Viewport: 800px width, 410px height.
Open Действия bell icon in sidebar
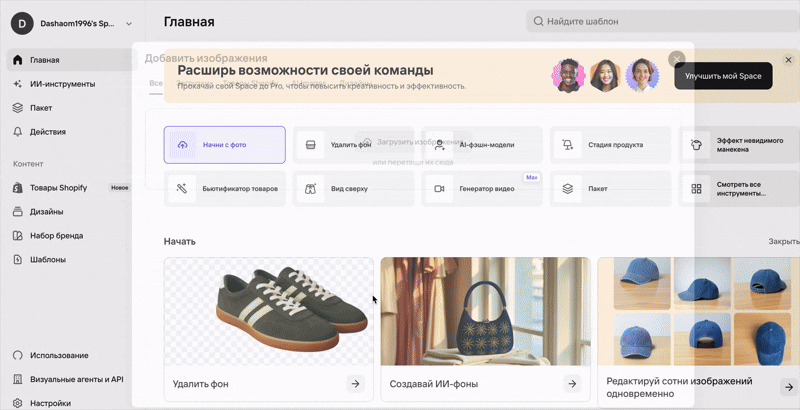point(18,132)
